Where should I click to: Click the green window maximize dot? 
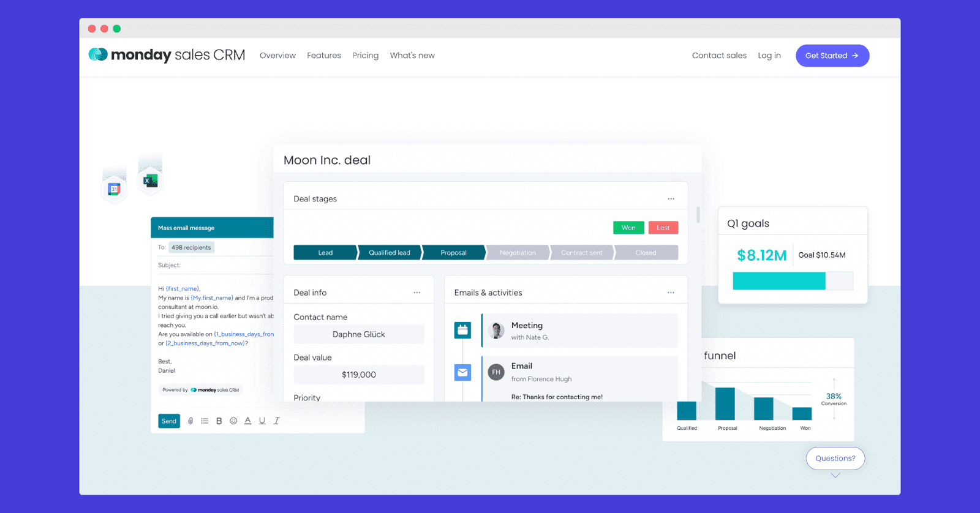(x=116, y=29)
